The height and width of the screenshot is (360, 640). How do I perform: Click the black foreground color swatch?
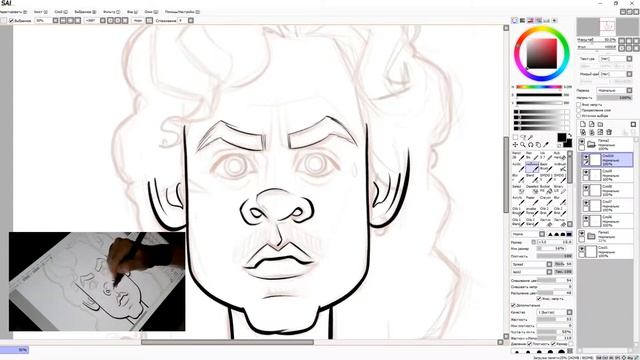561,137
